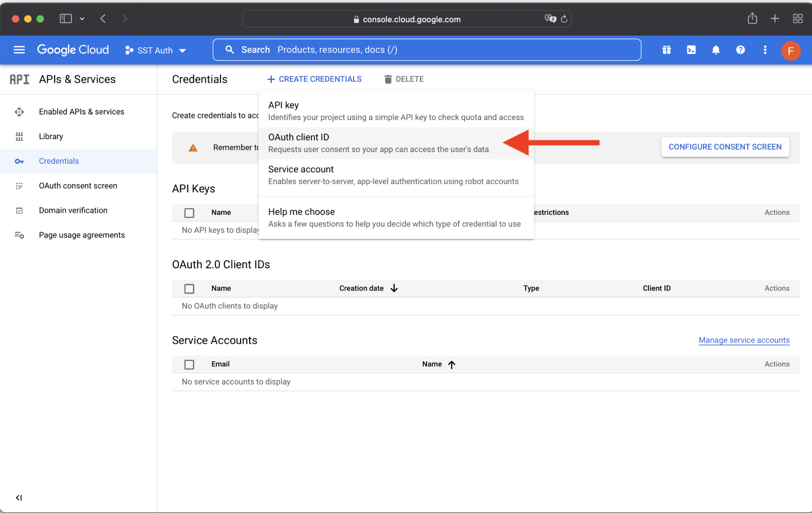Focus the Products, resources, docs search field
The height and width of the screenshot is (513, 812).
click(x=427, y=50)
